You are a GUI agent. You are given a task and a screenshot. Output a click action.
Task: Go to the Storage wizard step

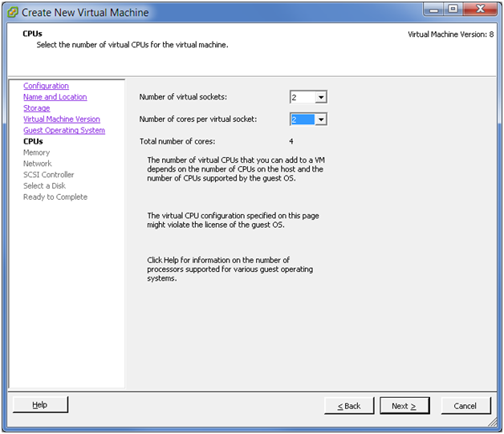coord(37,108)
